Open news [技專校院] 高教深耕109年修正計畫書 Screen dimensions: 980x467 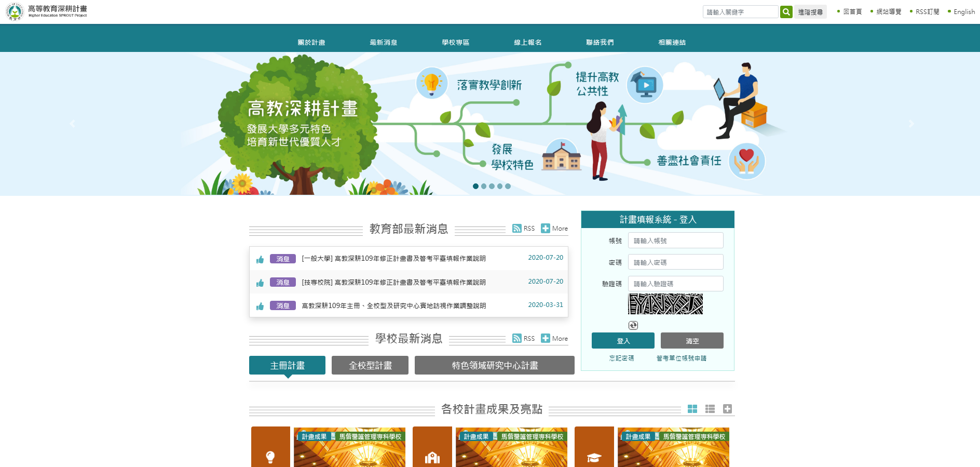[x=393, y=283]
